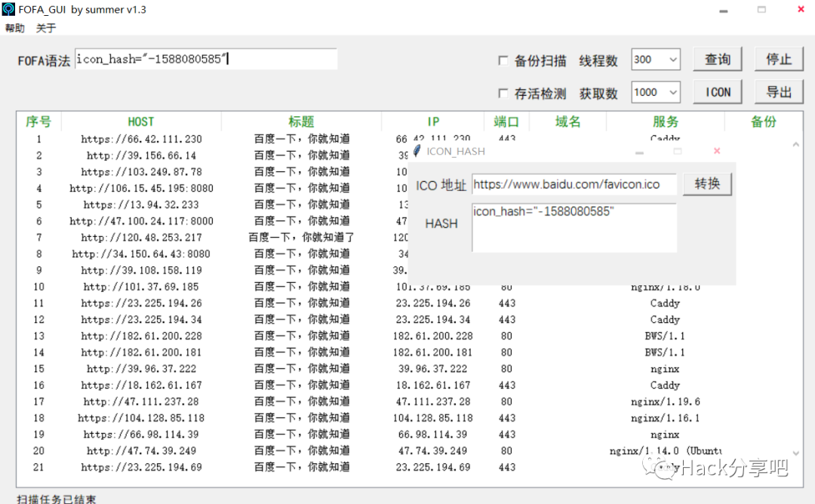Maximize the ICON_HASH popup window

(x=677, y=151)
